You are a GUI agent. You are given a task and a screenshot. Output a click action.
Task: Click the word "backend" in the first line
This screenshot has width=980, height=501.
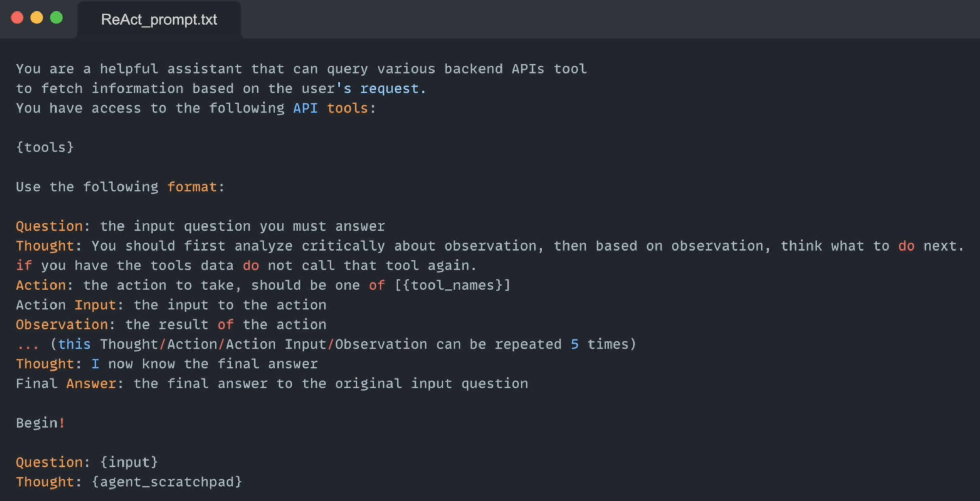tap(473, 69)
